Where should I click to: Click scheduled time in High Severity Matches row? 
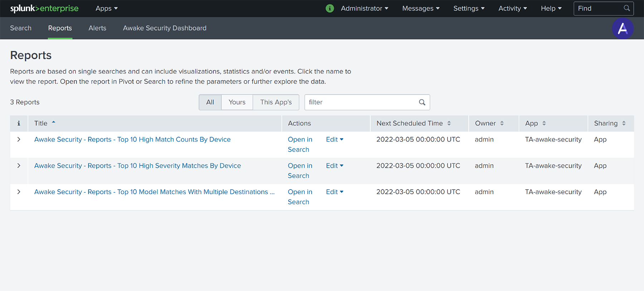coord(418,166)
